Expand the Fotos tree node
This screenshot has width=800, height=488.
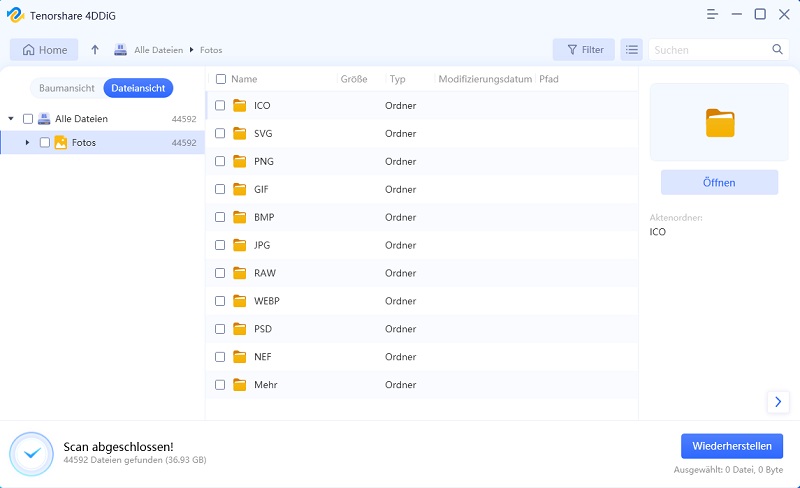coord(27,143)
